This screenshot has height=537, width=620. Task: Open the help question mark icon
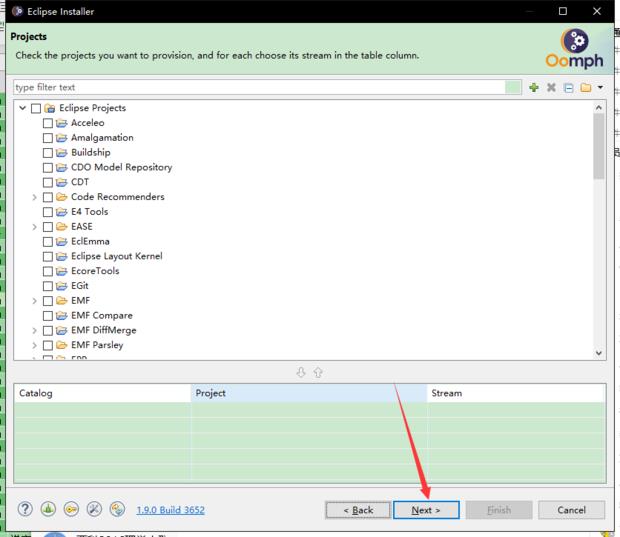tap(26, 509)
